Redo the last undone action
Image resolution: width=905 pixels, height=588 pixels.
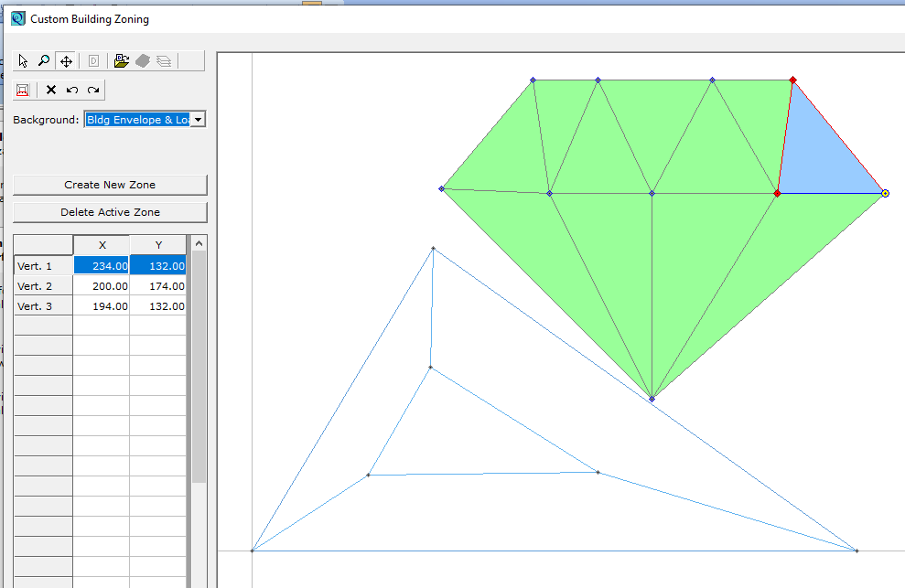pos(93,90)
